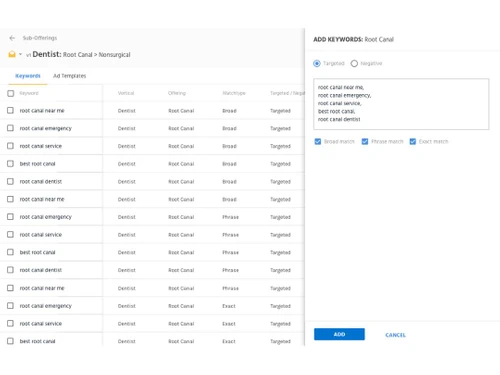Sort by the Keyword column header
Image resolution: width=500 pixels, height=375 pixels.
(x=29, y=93)
